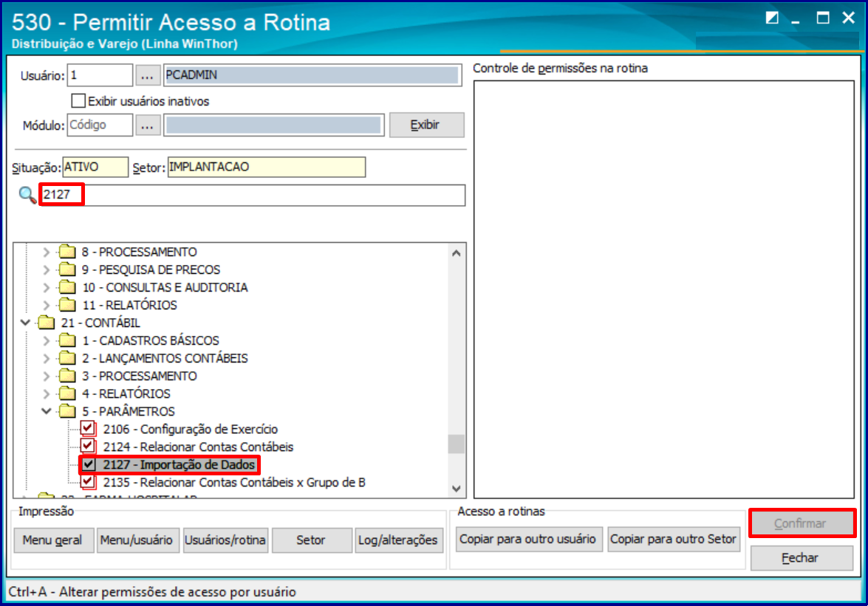Click the Menu/usuário print button
The height and width of the screenshot is (606, 868).
[137, 540]
